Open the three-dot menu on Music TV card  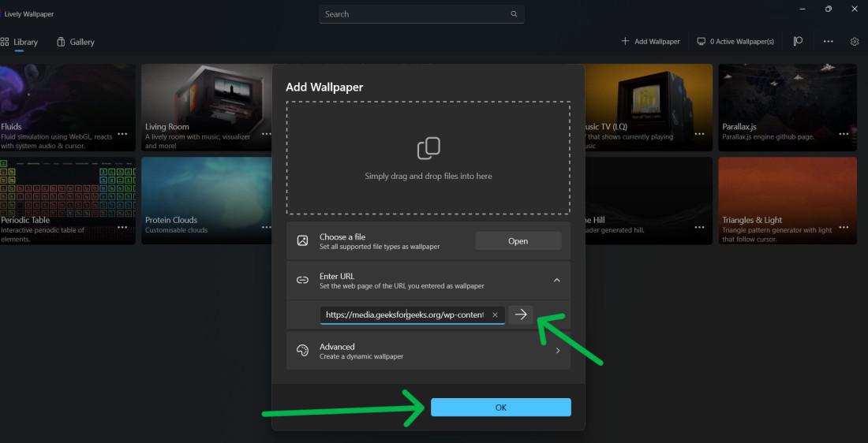pyautogui.click(x=700, y=134)
